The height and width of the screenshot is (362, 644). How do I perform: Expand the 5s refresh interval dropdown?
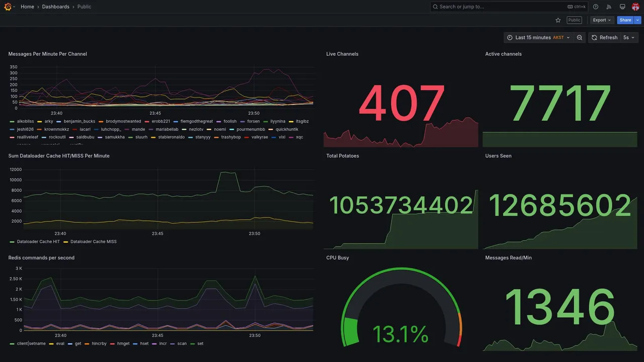tap(629, 38)
